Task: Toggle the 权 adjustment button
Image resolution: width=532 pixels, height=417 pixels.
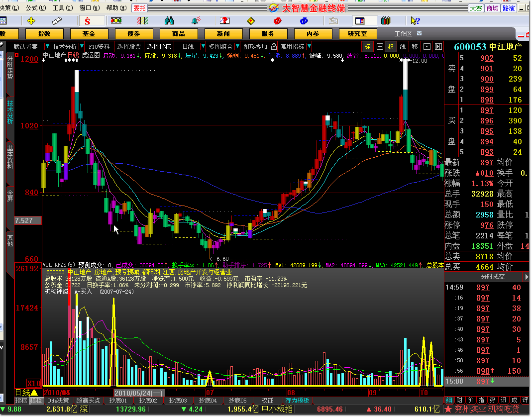Action: [x=391, y=47]
